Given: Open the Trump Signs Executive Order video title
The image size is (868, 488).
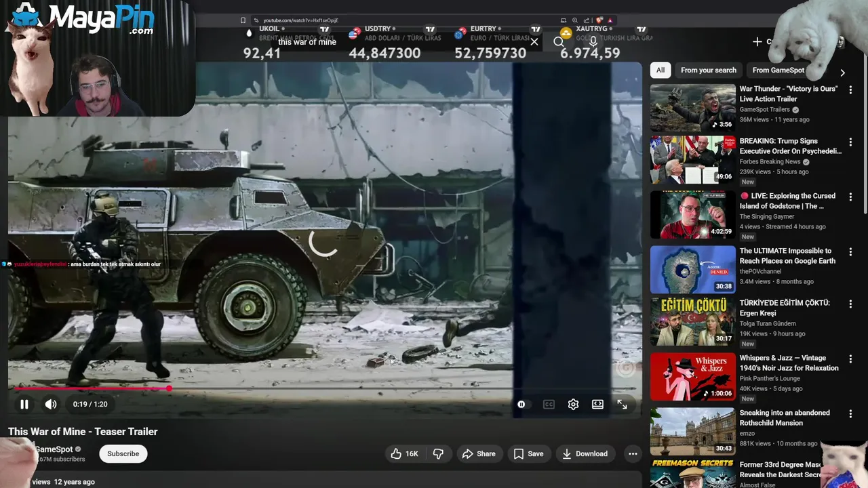Looking at the screenshot, I should point(790,146).
